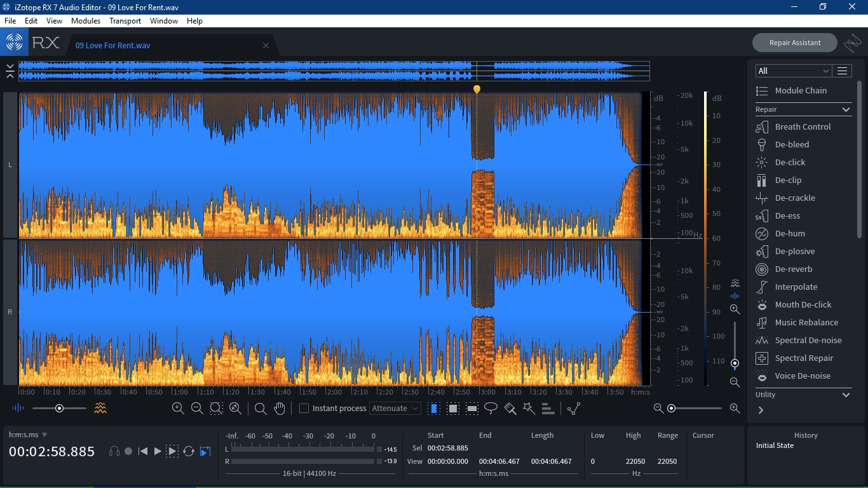Viewport: 868px width, 488px height.
Task: Click the time zoom out magnifier
Action: (197, 409)
